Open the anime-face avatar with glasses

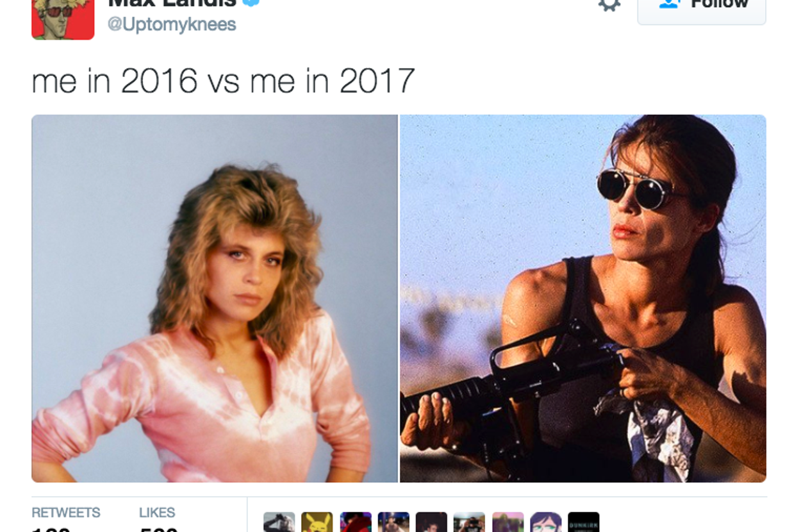[x=546, y=522]
